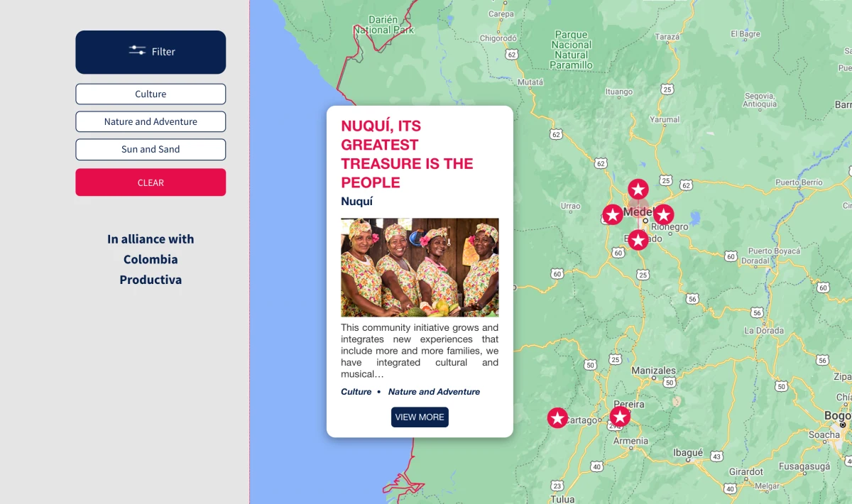Clear all filters with CLEAR button
852x504 pixels.
[x=151, y=182]
